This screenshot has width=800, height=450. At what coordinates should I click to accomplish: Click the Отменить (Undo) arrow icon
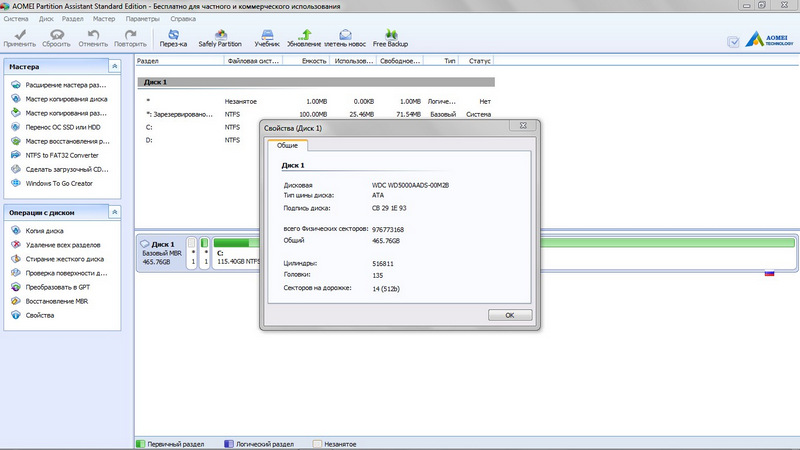click(93, 35)
